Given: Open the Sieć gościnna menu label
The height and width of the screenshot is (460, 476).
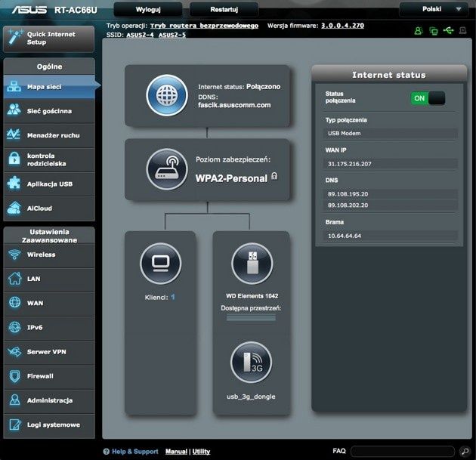Looking at the screenshot, I should (x=49, y=111).
